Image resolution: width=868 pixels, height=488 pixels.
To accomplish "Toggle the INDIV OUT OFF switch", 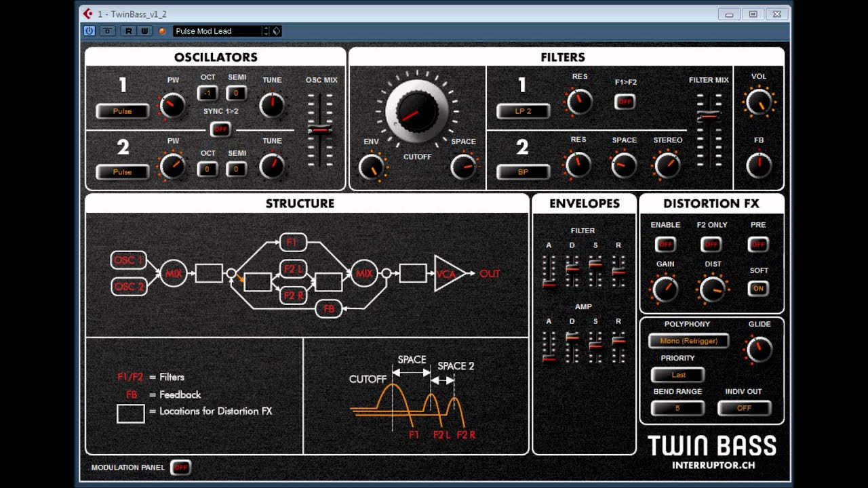I will point(744,408).
